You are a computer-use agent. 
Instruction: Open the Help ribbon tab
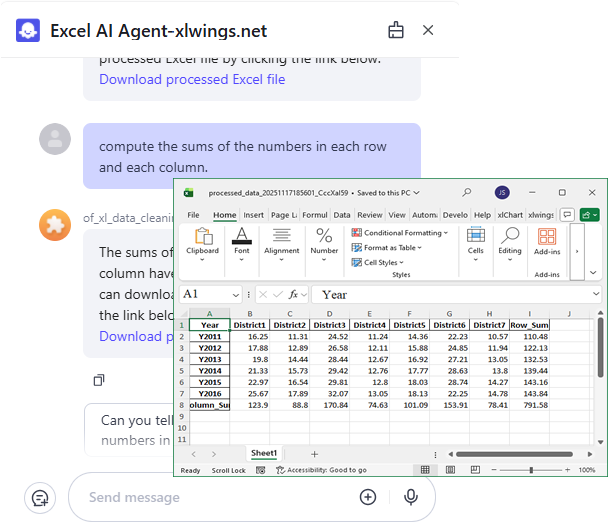[482, 215]
